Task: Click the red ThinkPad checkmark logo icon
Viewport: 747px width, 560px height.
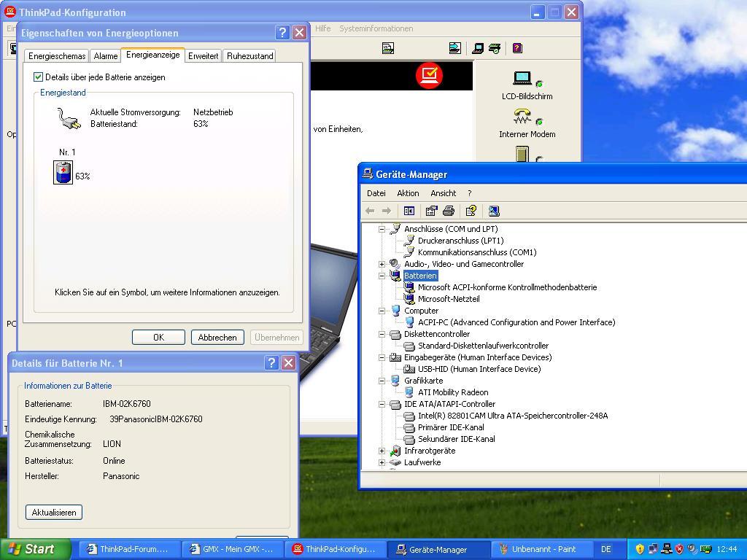Action: (x=429, y=75)
